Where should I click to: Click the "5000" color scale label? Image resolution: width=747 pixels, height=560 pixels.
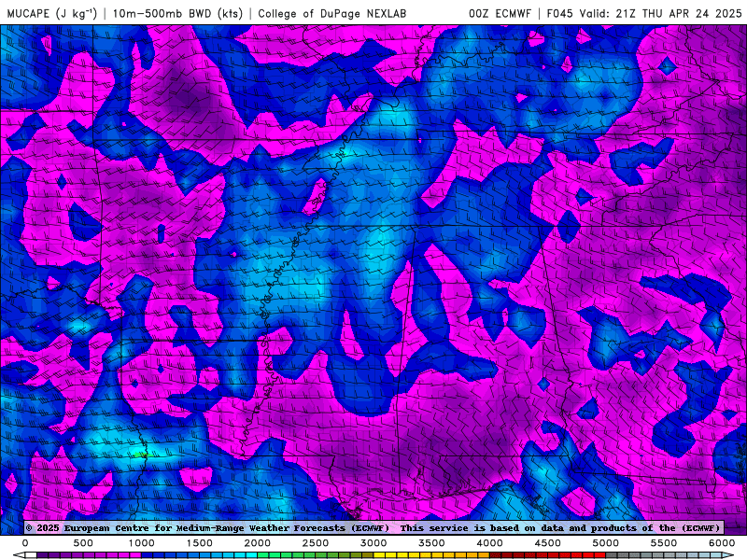pyautogui.click(x=605, y=543)
